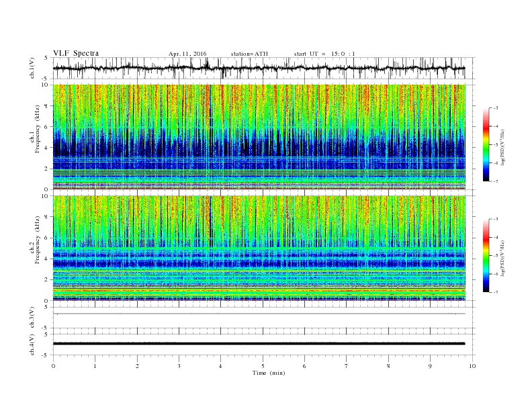Click the "ch.1(V)" waveform axis label
Screen dimensions: 532x411
32,68
